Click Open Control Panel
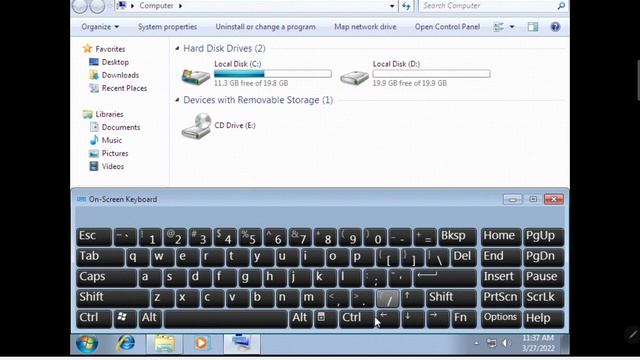This screenshot has width=640, height=360. (447, 27)
